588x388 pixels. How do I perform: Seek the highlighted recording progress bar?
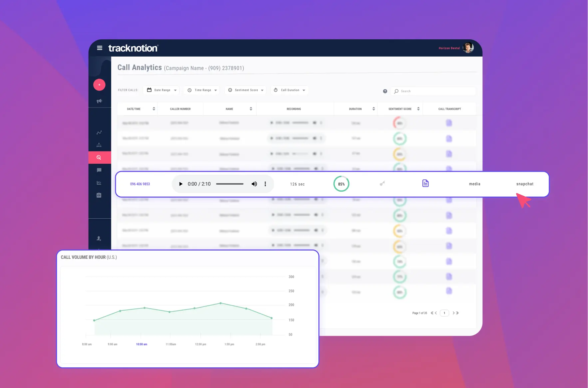point(230,184)
